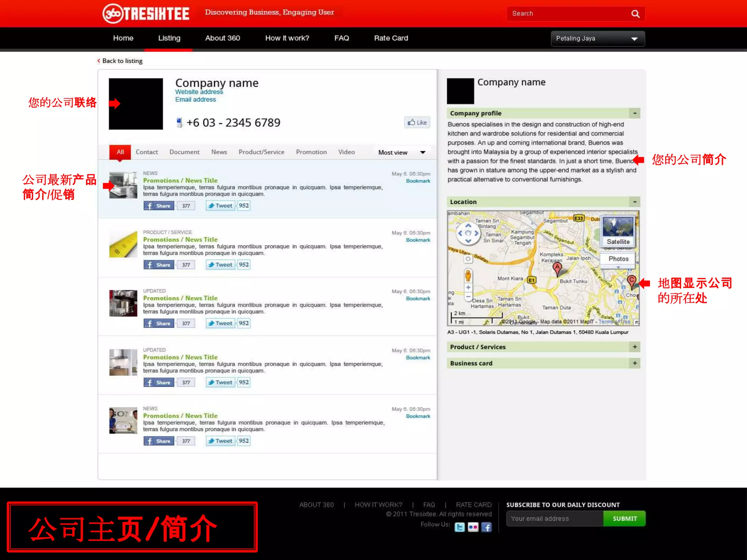Open About 360 in navigation bar
The width and height of the screenshot is (747, 560).
(222, 38)
